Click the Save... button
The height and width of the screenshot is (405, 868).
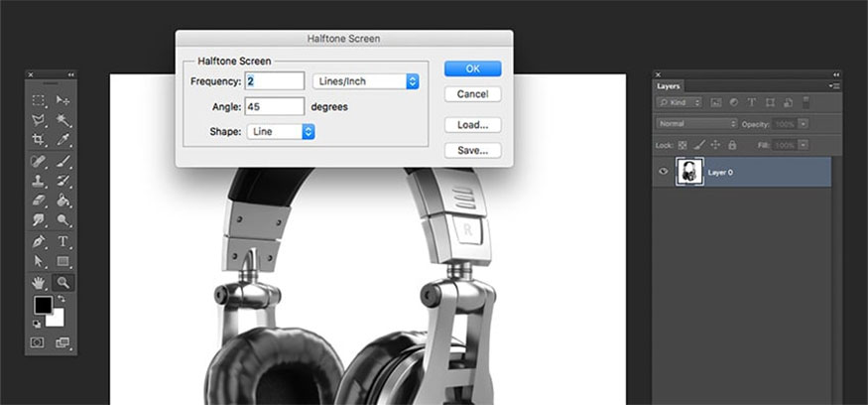pyautogui.click(x=473, y=151)
